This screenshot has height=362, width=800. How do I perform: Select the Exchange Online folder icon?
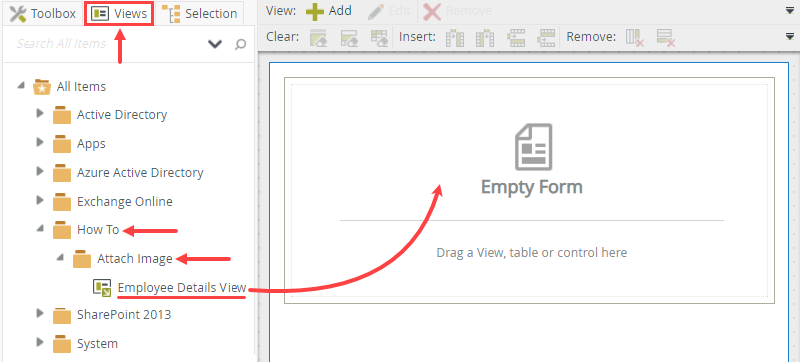tap(62, 201)
